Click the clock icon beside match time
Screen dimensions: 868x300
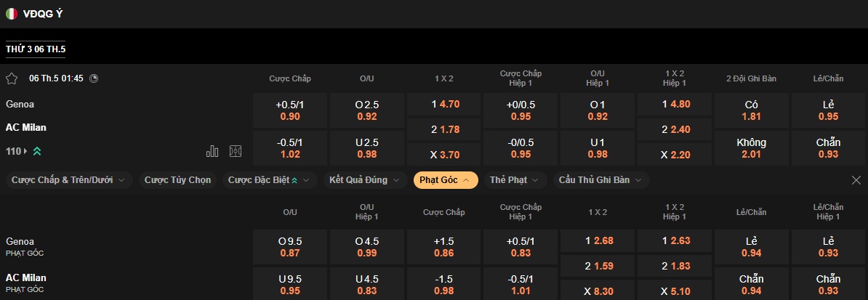tap(93, 78)
